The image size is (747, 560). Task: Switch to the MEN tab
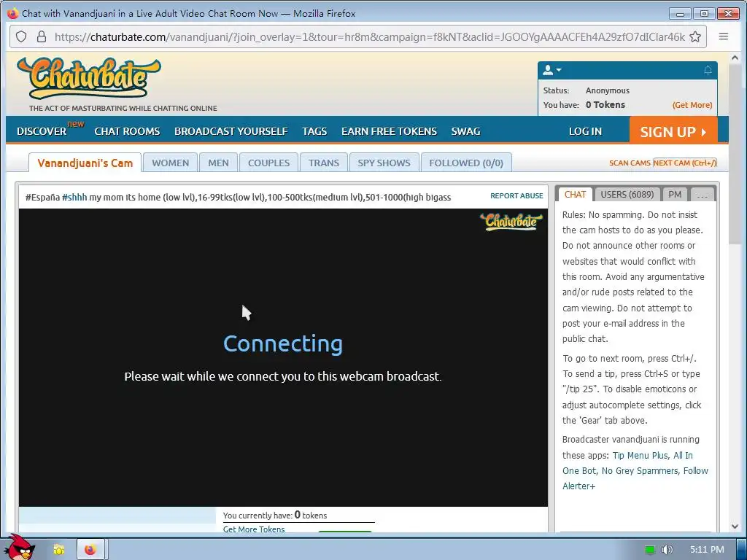(x=218, y=163)
